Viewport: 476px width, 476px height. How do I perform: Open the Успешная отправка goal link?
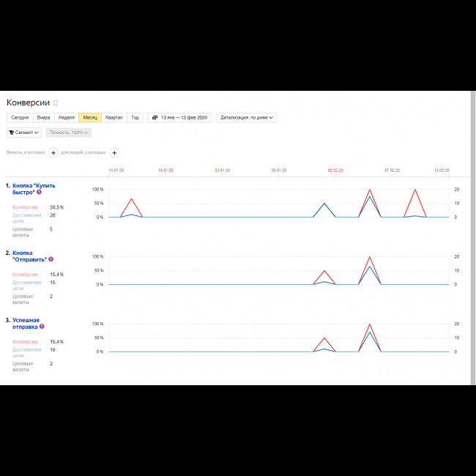coord(26,323)
